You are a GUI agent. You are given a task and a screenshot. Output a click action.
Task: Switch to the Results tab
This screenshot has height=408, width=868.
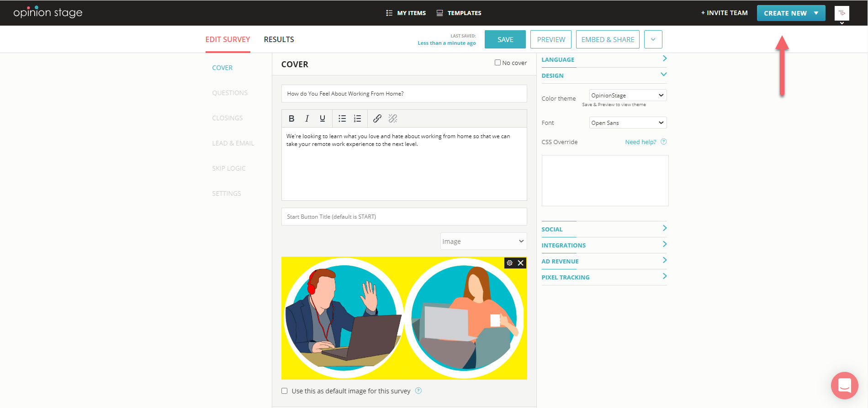tap(279, 39)
